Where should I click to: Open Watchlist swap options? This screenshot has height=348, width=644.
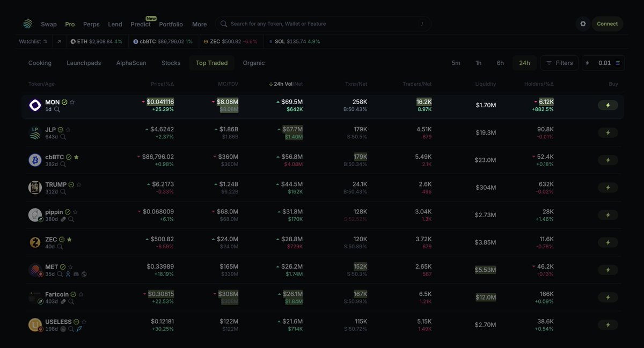(46, 41)
